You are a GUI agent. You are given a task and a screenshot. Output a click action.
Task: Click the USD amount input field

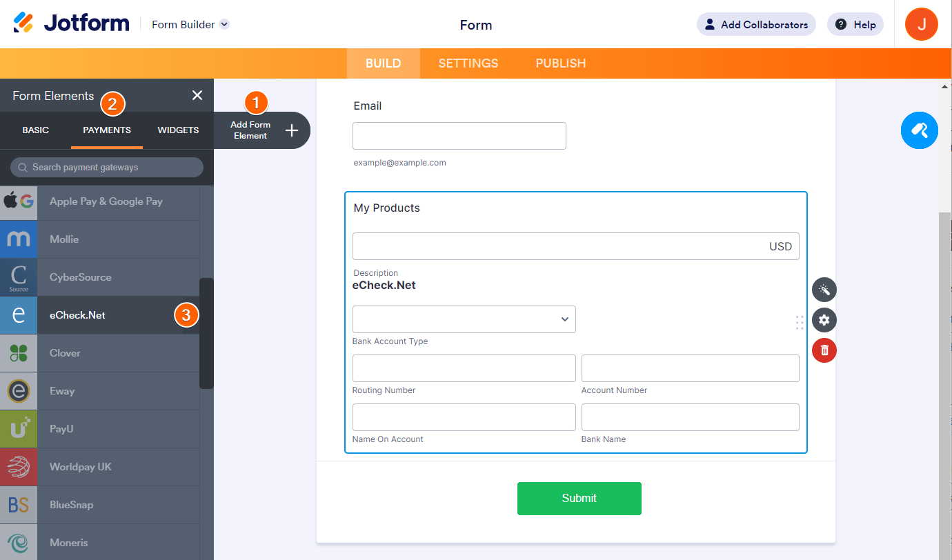click(576, 246)
